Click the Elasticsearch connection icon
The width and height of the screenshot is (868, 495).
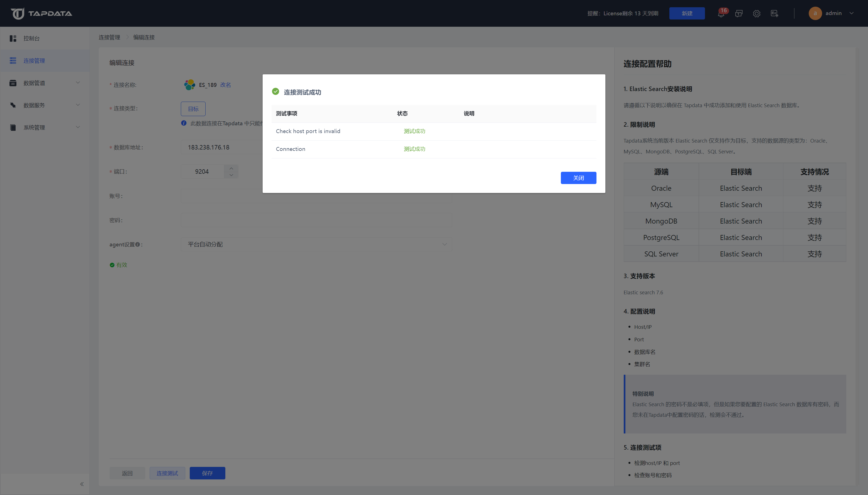tap(189, 85)
